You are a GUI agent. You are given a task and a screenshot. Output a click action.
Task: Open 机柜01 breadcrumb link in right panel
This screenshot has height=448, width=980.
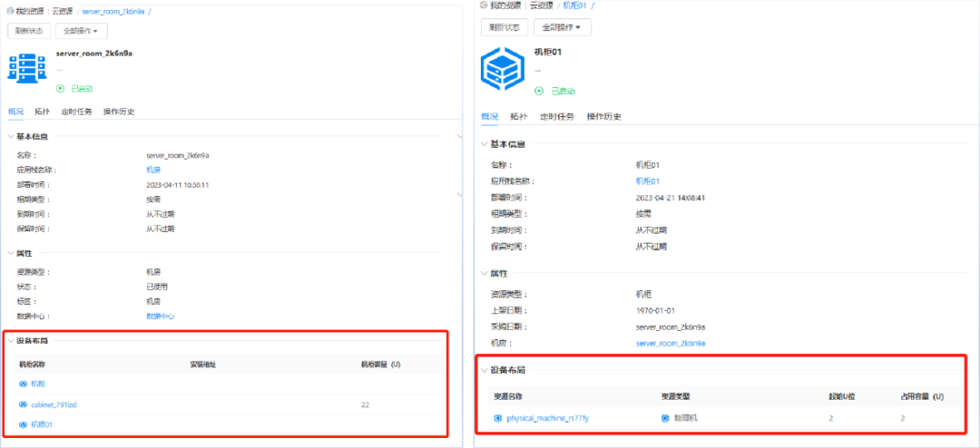[574, 5]
